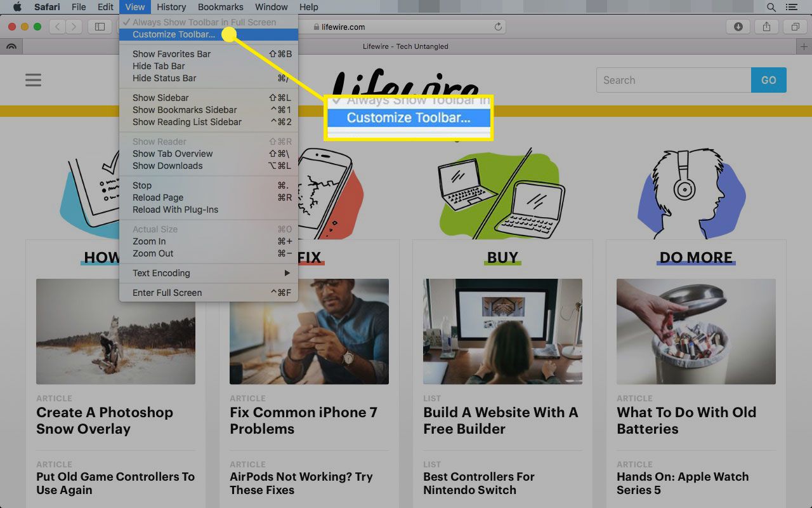Choose Enter Full Screen

coord(209,293)
